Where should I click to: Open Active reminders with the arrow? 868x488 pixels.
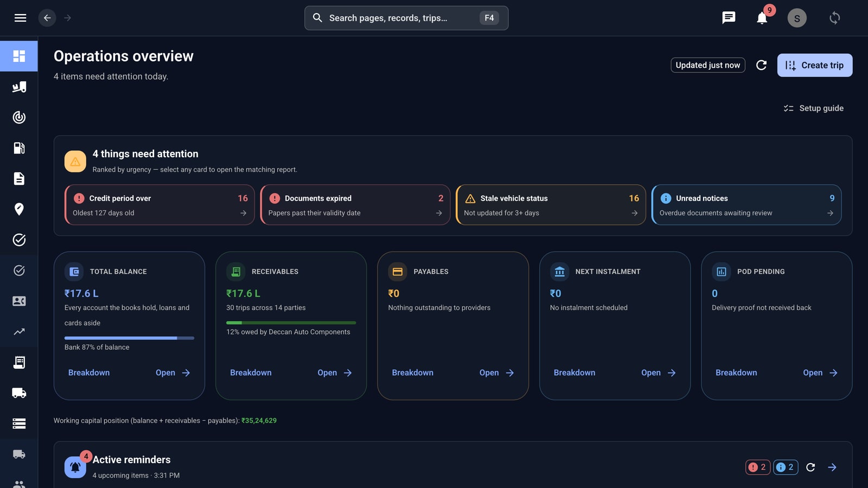point(832,467)
